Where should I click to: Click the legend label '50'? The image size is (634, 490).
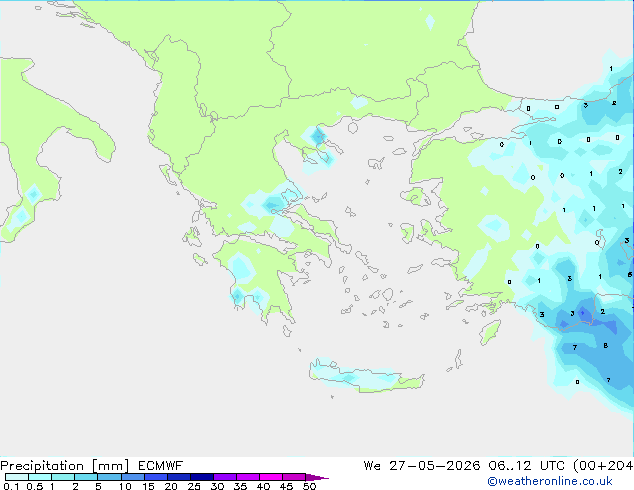click(x=310, y=486)
